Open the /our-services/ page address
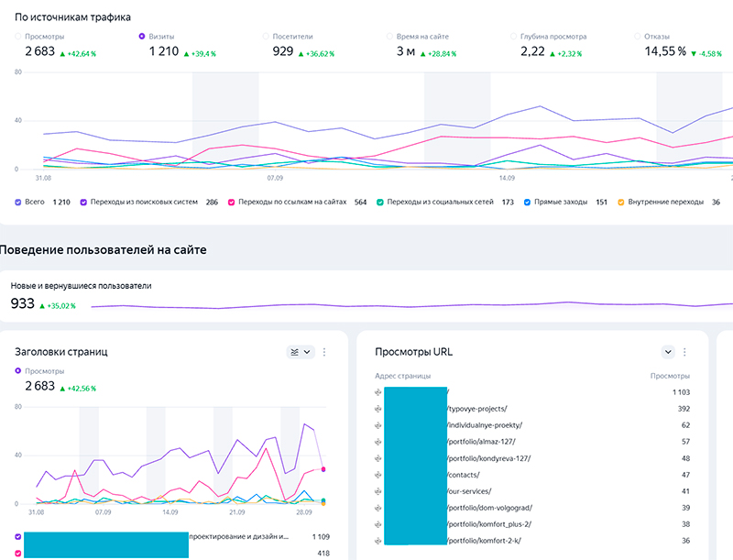733x560 pixels. coord(469,491)
